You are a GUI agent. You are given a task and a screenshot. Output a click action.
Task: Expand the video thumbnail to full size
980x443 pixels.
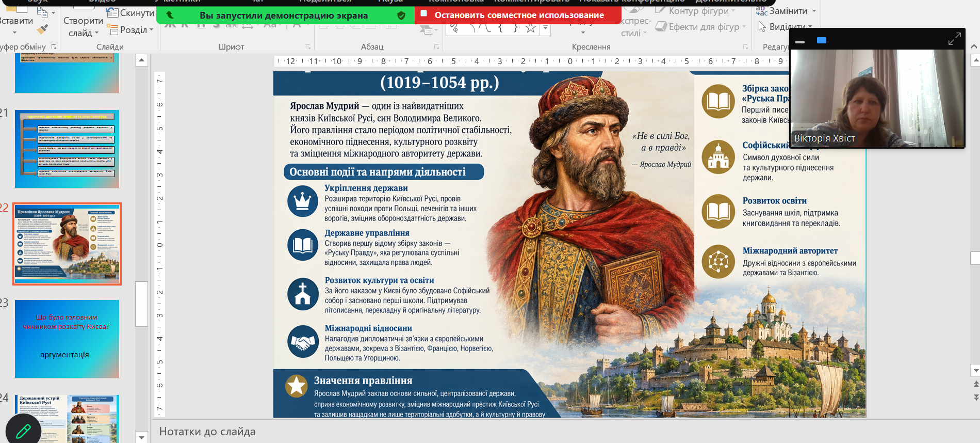pyautogui.click(x=954, y=39)
